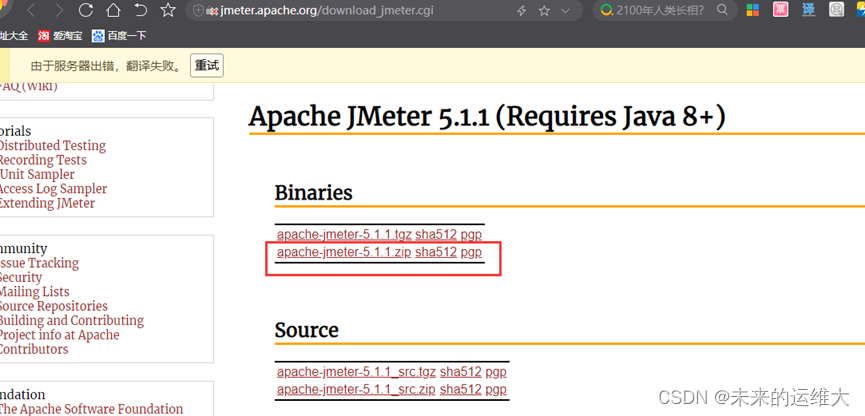Viewport: 865px width, 416px height.
Task: Open the colorful four-square apps icon
Action: [752, 10]
